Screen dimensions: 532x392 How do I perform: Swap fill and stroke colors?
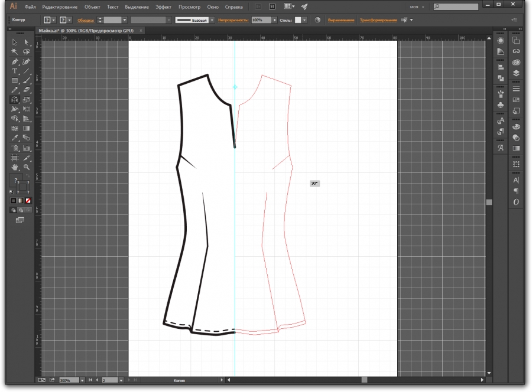coord(28,176)
